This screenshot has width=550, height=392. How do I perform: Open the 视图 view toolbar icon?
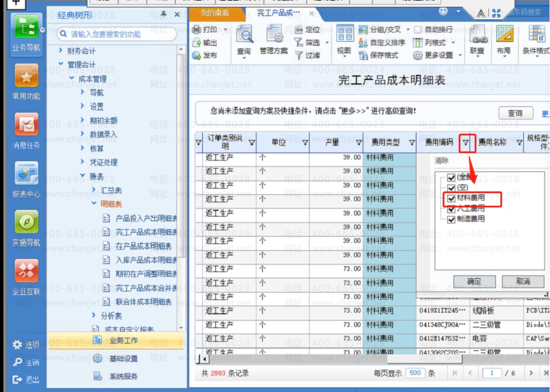(344, 34)
